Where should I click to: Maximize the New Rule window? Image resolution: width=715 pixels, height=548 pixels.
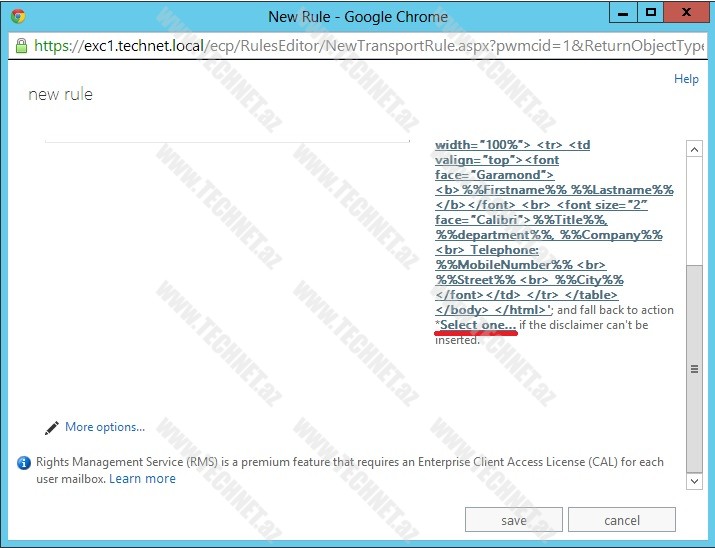coord(650,14)
